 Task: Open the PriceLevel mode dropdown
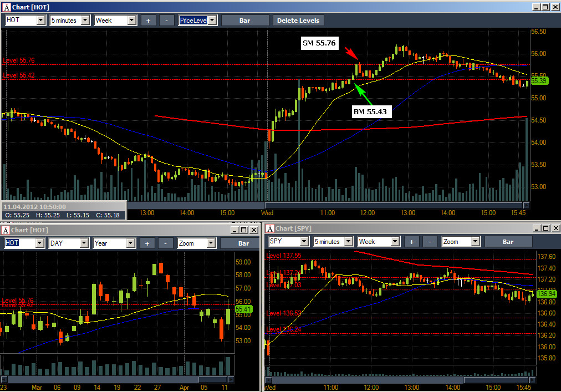click(x=212, y=21)
